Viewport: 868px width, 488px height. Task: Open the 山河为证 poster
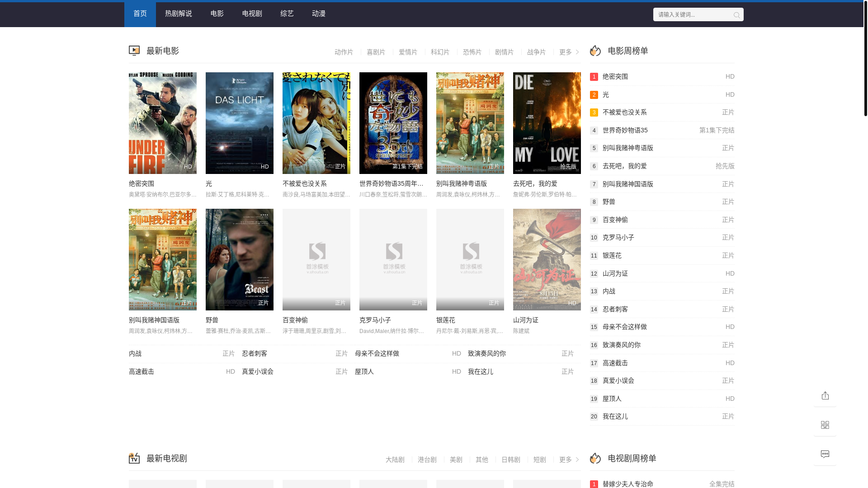click(x=547, y=259)
